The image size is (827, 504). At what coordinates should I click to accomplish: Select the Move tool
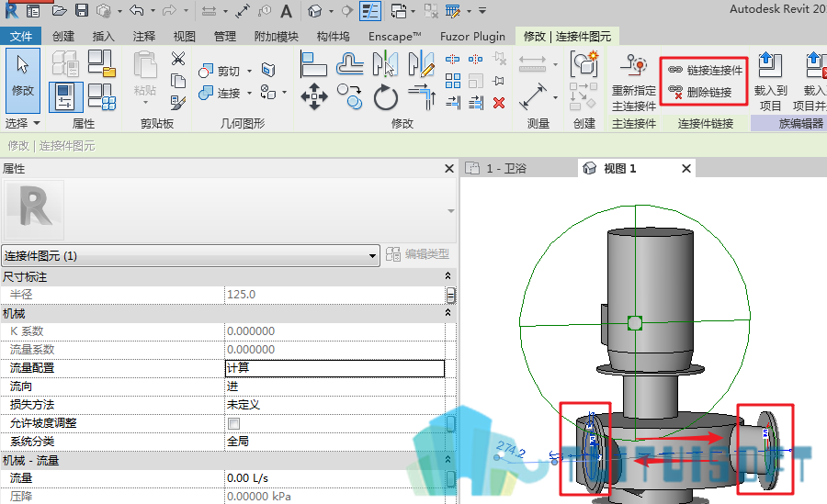click(x=314, y=96)
